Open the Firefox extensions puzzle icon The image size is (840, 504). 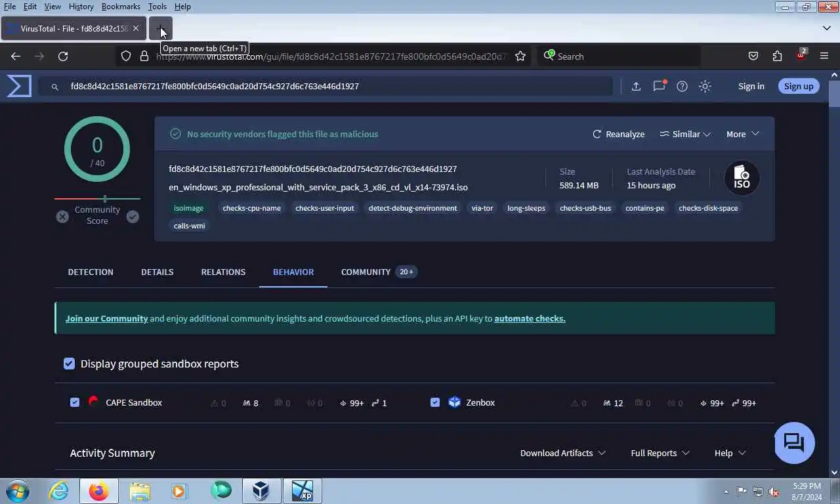pyautogui.click(x=777, y=56)
